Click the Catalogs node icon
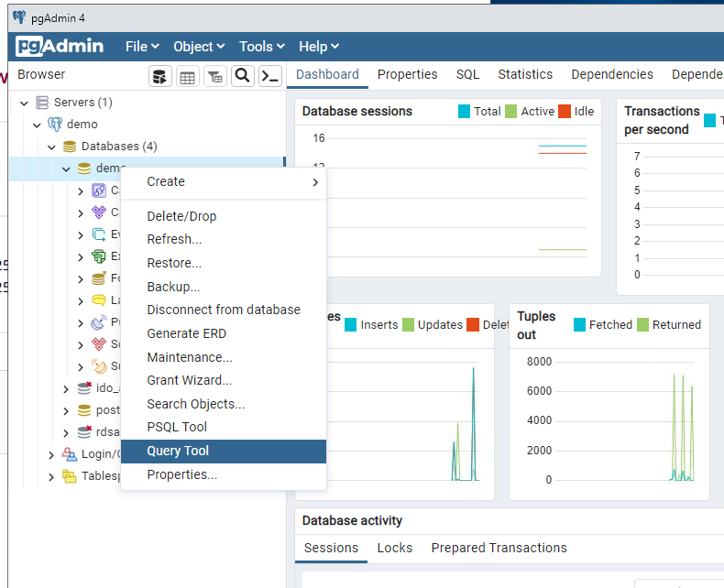The width and height of the screenshot is (724, 588). 99,212
